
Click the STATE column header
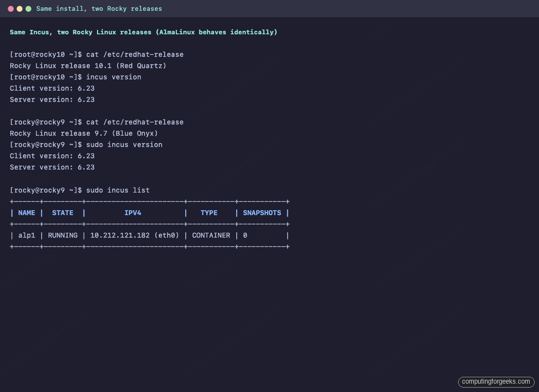click(x=63, y=213)
